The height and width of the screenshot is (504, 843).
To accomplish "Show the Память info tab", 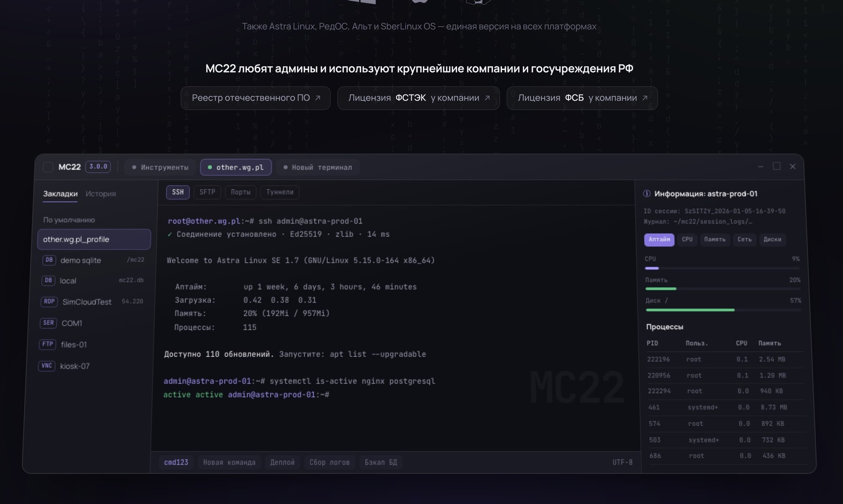I will (x=715, y=239).
